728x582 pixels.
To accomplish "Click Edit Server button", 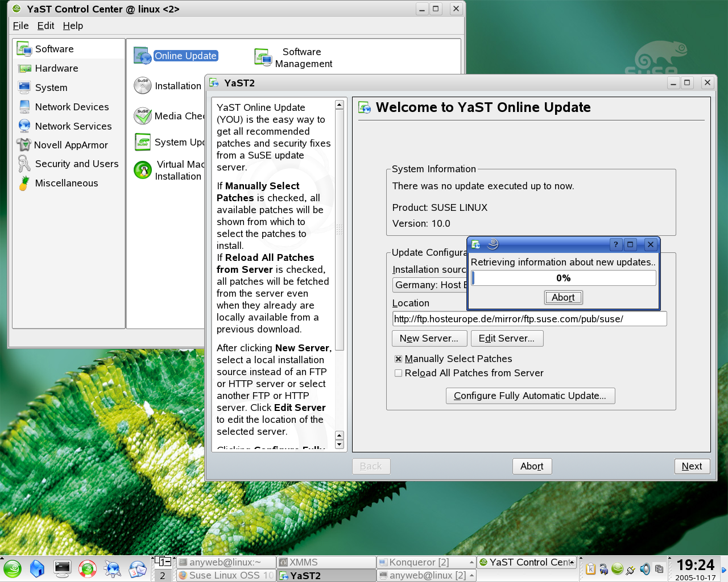I will 506,339.
